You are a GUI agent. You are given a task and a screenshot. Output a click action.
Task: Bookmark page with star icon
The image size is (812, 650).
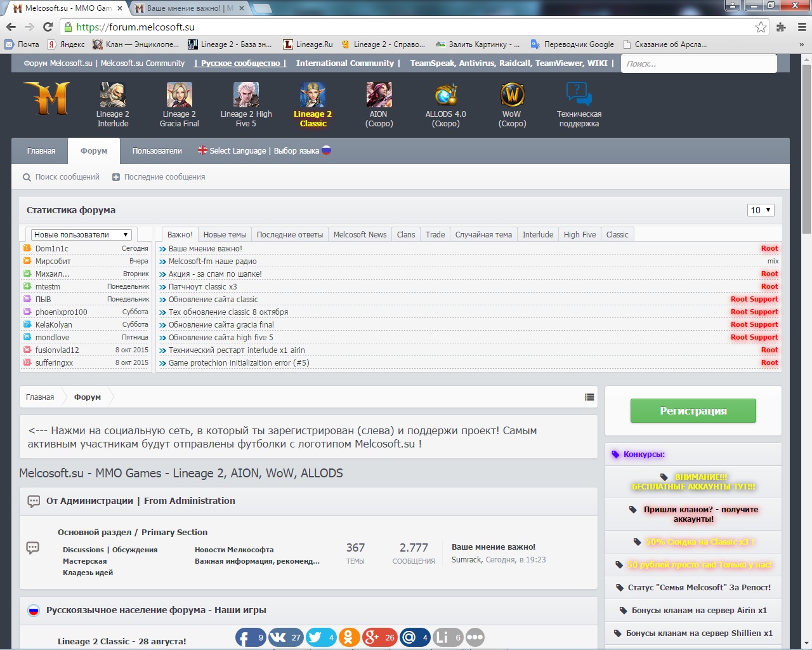(761, 27)
